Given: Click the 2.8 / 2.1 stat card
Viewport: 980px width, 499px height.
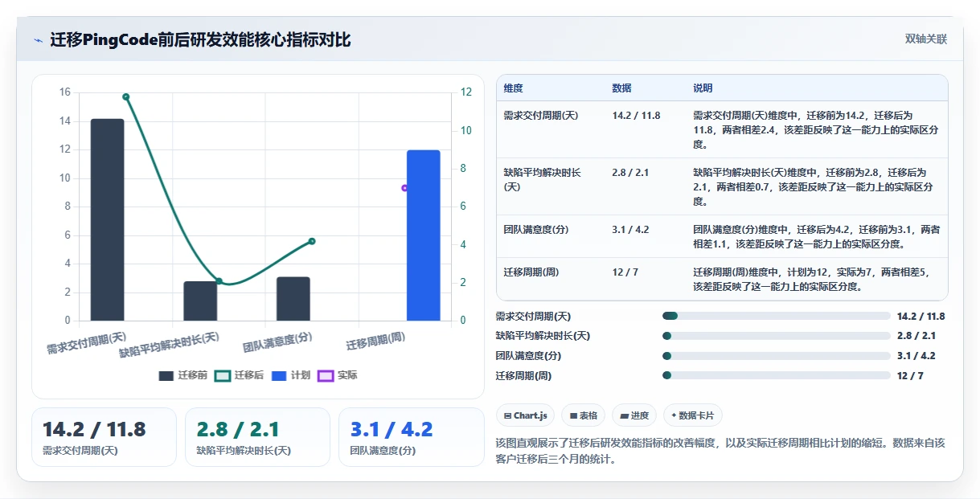Looking at the screenshot, I should point(257,436).
